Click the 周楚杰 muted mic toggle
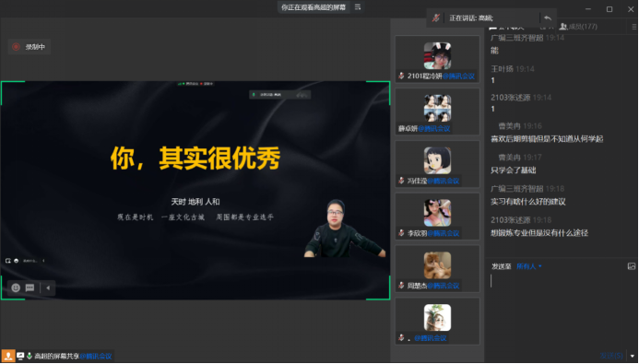 [x=401, y=286]
